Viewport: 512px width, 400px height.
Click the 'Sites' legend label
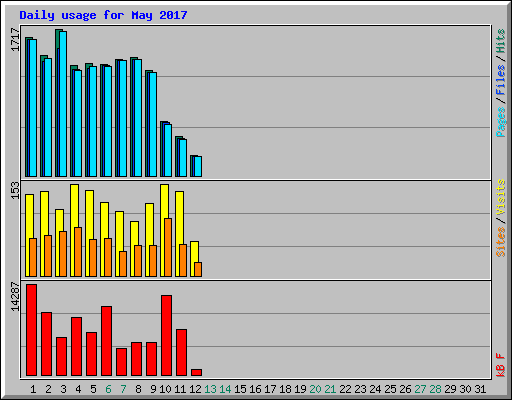click(x=500, y=242)
